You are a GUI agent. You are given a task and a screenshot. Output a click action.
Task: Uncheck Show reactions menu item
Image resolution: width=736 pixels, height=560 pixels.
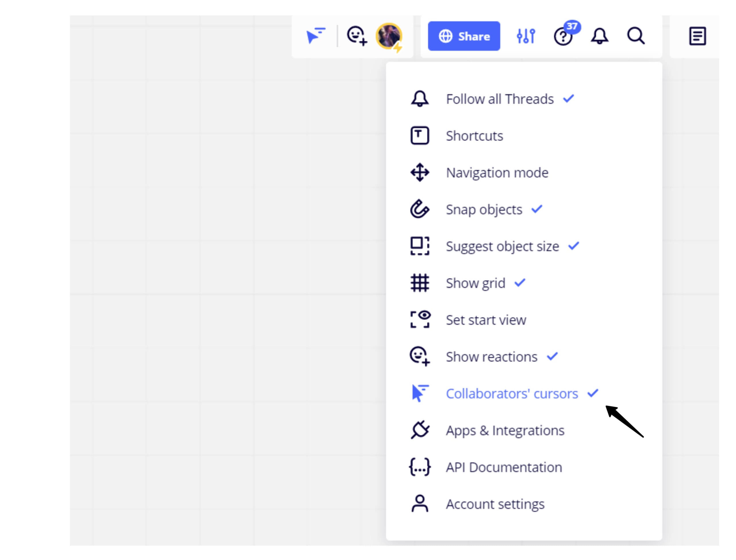tap(491, 357)
